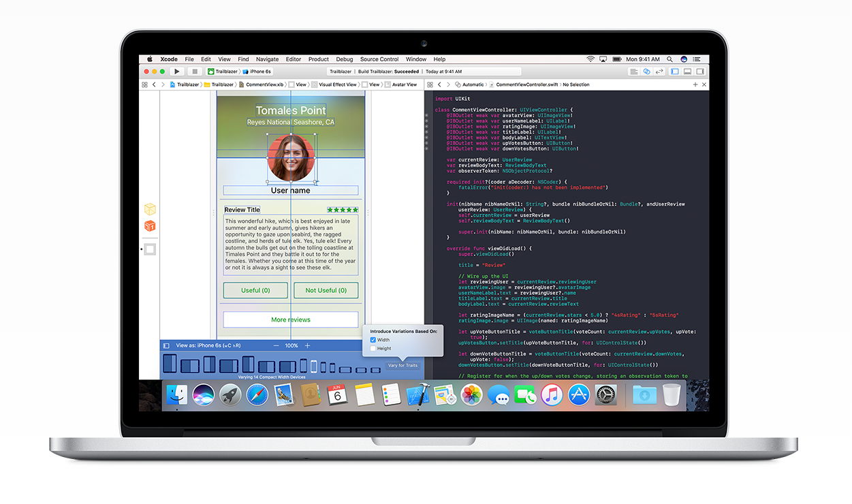Select the More reviews button
Viewport: 852px width, 504px height.
pos(291,319)
